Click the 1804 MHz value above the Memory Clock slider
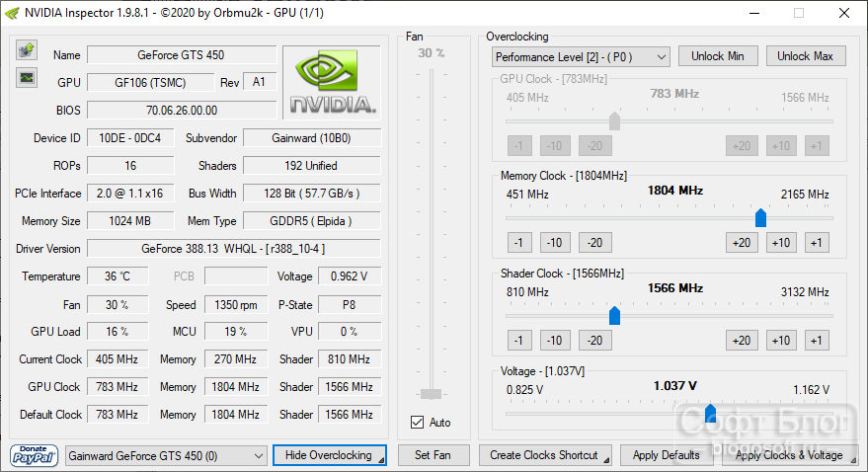868x472 pixels. (675, 191)
